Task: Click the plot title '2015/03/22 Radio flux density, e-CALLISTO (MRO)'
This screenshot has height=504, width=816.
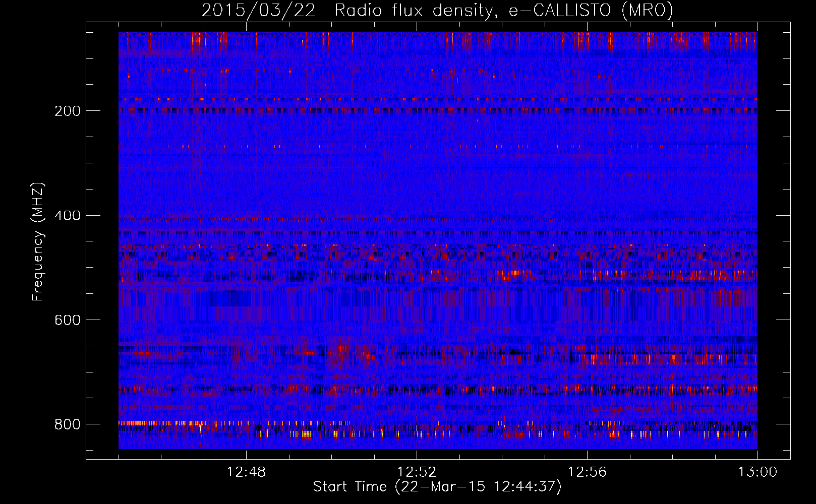Action: click(x=437, y=10)
